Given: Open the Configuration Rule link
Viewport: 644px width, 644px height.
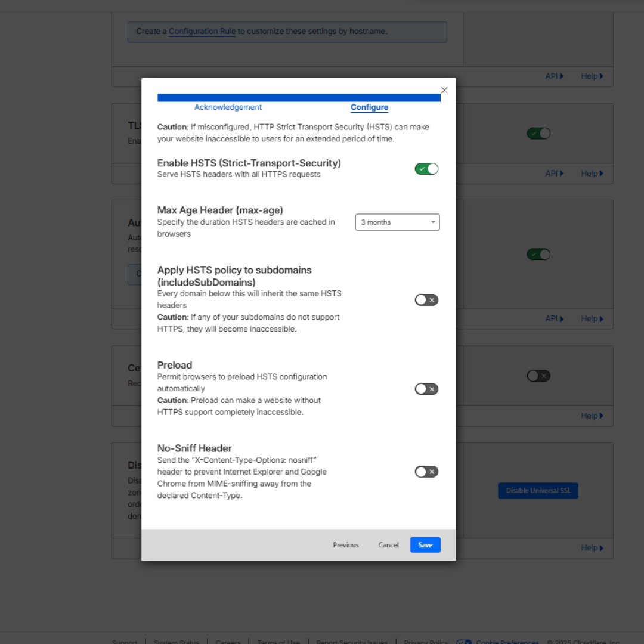Looking at the screenshot, I should pos(202,32).
